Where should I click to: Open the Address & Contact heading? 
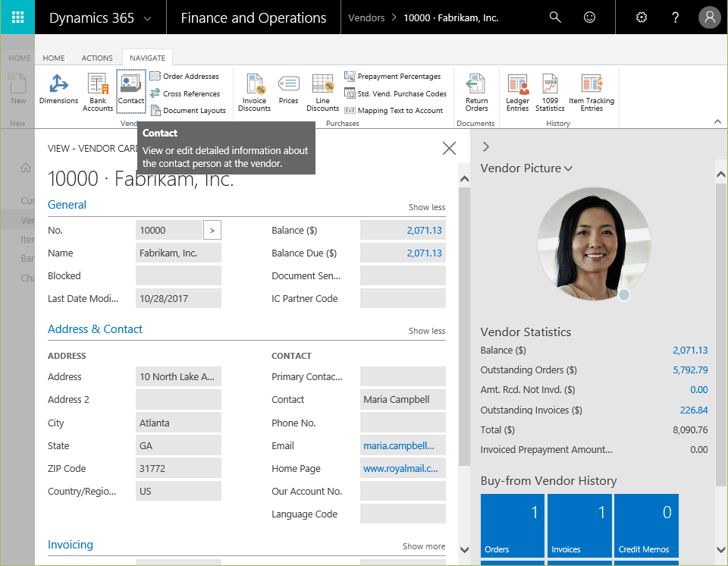coord(96,329)
